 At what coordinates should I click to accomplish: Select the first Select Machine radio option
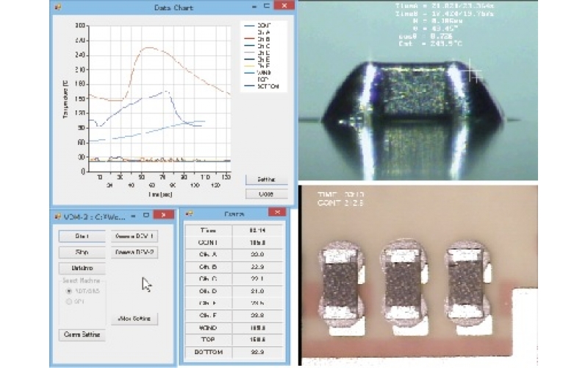point(70,291)
